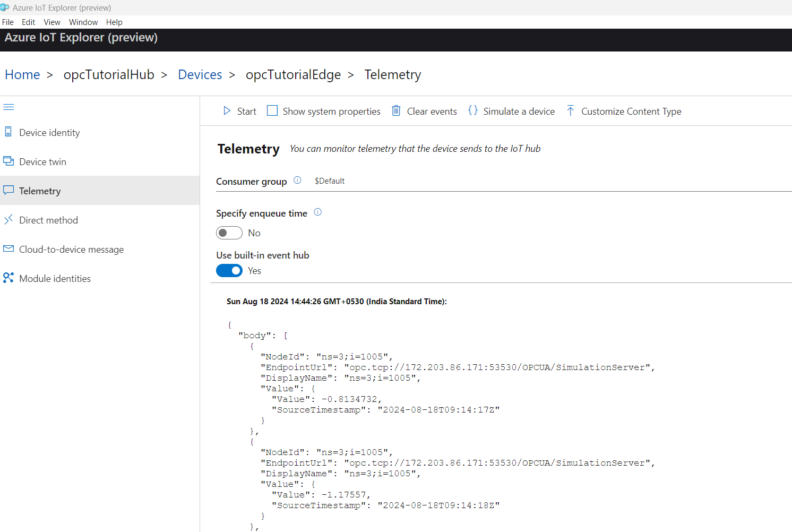Click the Device twin sidebar icon
The image size is (792, 532).
[x=8, y=161]
